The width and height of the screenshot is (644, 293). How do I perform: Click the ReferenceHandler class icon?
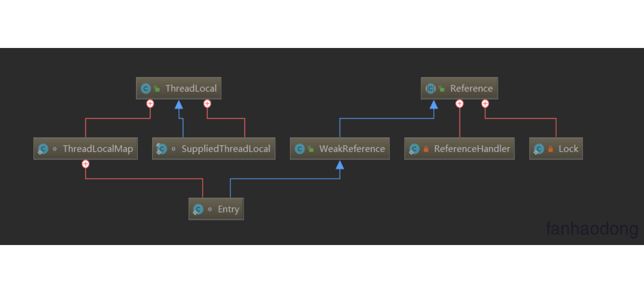click(x=414, y=149)
